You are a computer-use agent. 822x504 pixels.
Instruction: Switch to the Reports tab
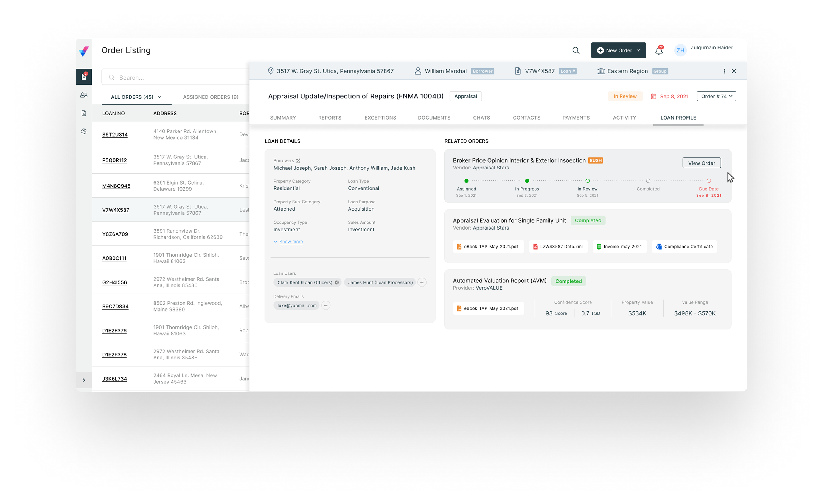(x=330, y=118)
